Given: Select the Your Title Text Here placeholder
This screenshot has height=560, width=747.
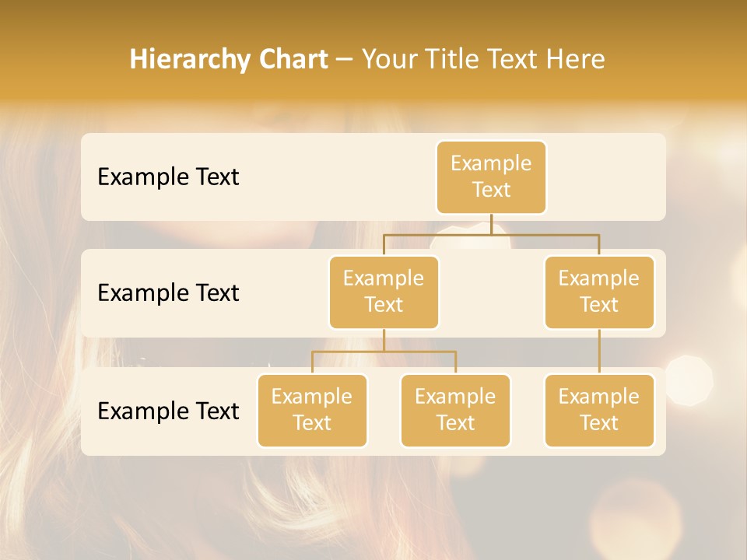Looking at the screenshot, I should (x=482, y=58).
